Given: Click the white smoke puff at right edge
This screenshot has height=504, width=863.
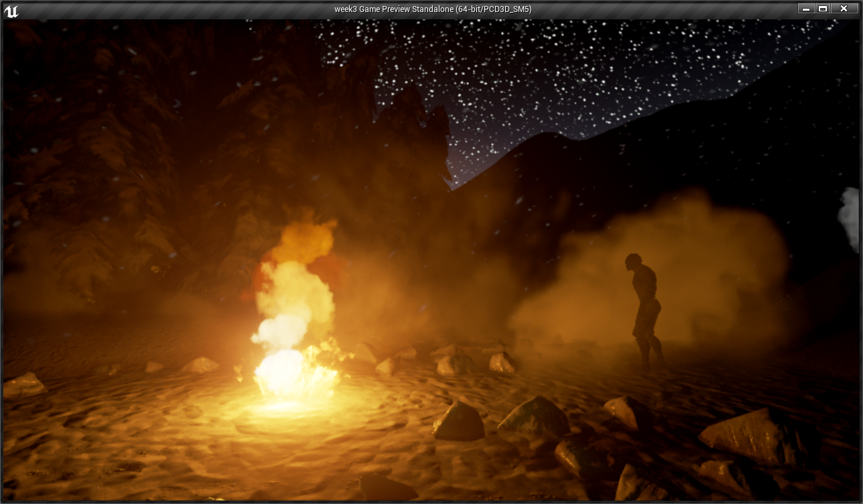Looking at the screenshot, I should 850,217.
